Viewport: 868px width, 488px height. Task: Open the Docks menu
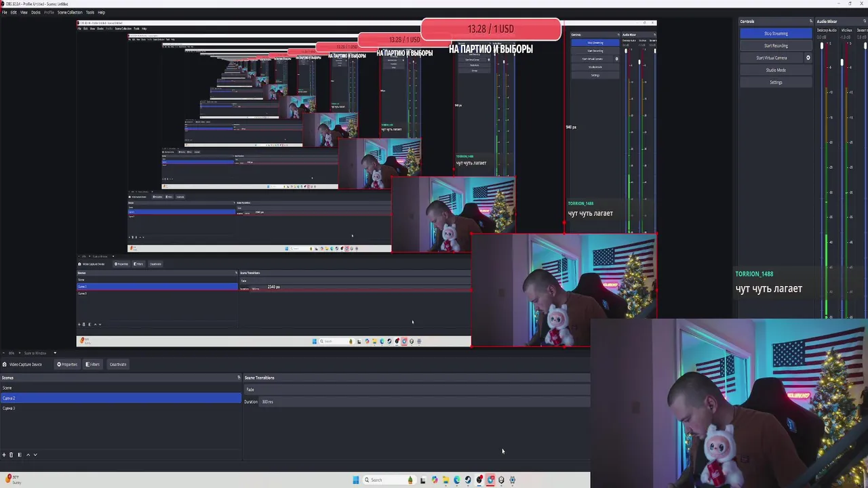click(36, 12)
